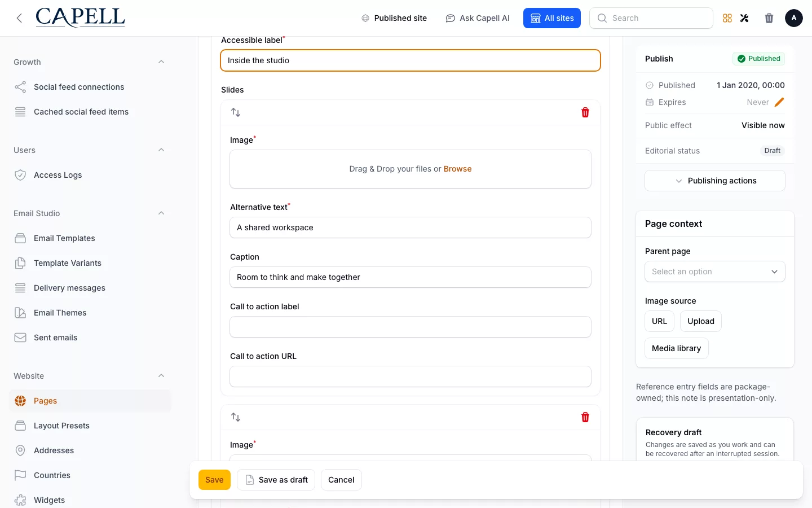Open the user avatar menu
Viewport: 812px width, 508px height.
coord(794,18)
